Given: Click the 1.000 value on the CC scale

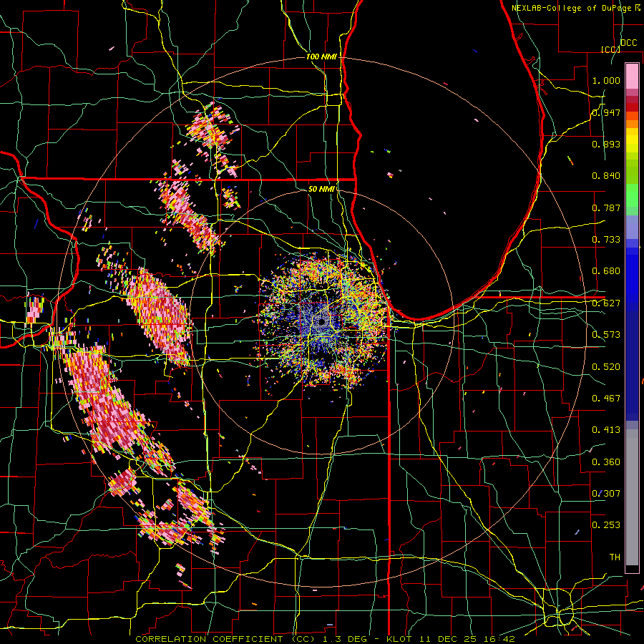Looking at the screenshot, I should [x=606, y=80].
